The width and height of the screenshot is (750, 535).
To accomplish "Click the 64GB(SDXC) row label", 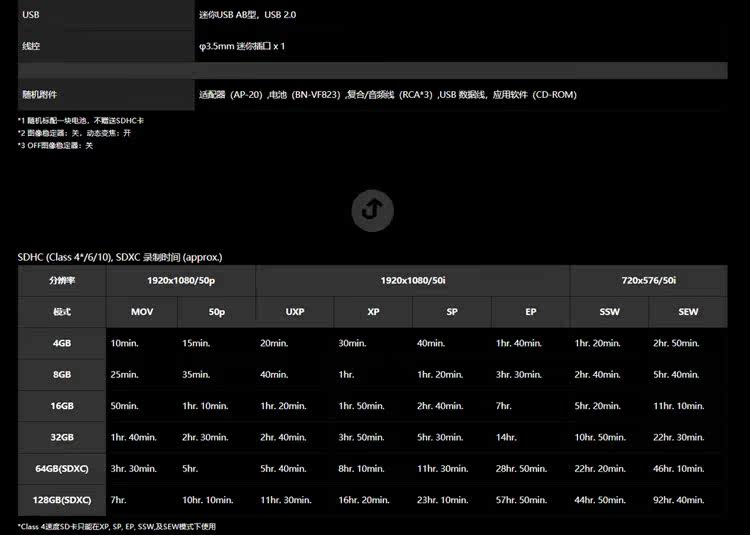I will [62, 469].
